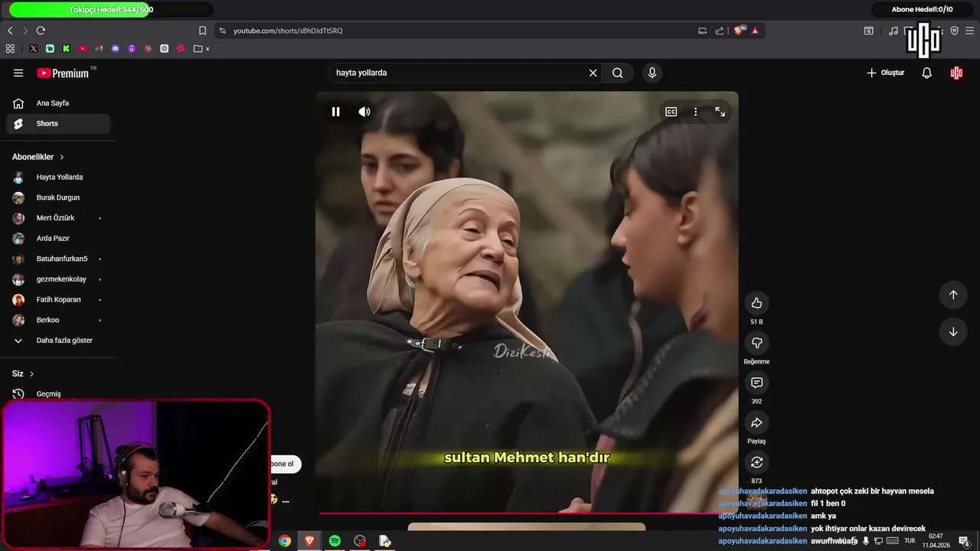The height and width of the screenshot is (551, 980).
Task: Open Windows notification center icon
Action: 964,542
